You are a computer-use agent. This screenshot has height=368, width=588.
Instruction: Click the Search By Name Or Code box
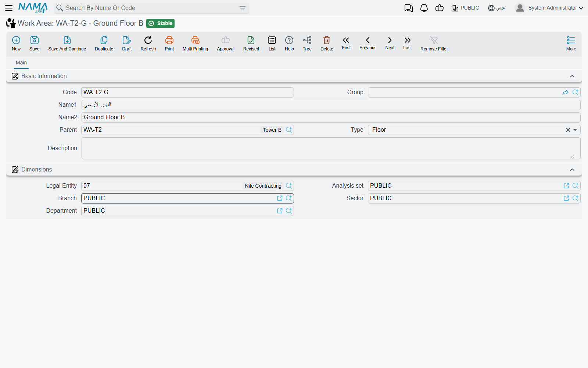click(x=152, y=8)
